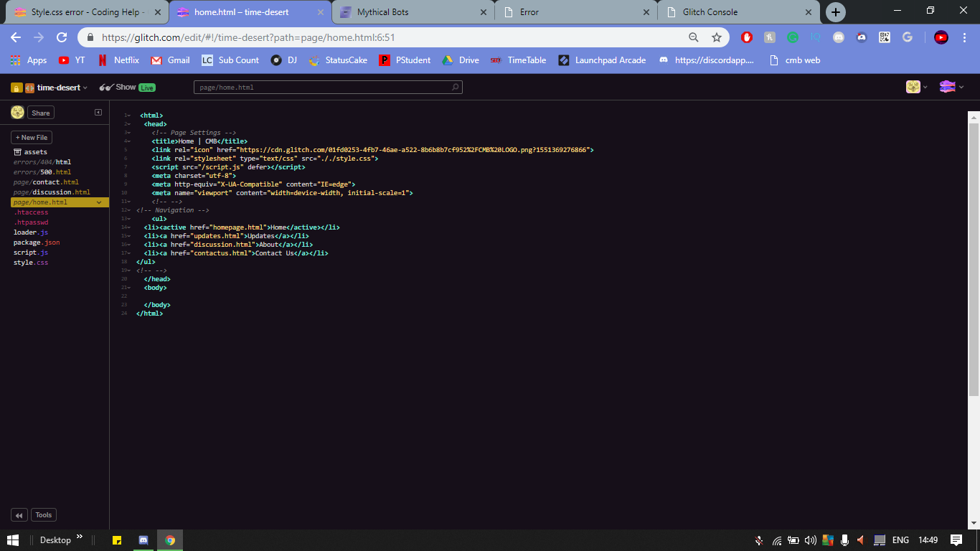Image resolution: width=980 pixels, height=551 pixels.
Task: Open the Netflix bookmark
Action: [118, 60]
